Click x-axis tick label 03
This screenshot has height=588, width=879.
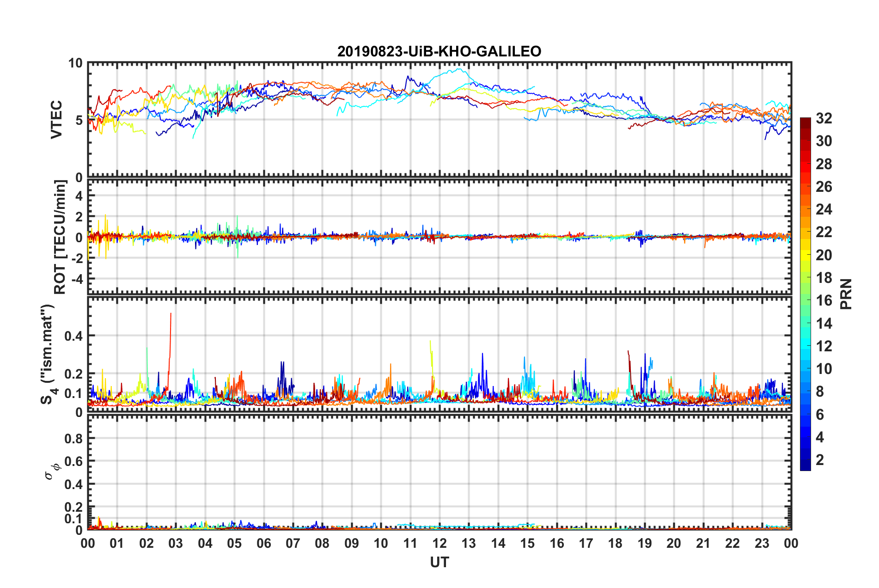(176, 543)
